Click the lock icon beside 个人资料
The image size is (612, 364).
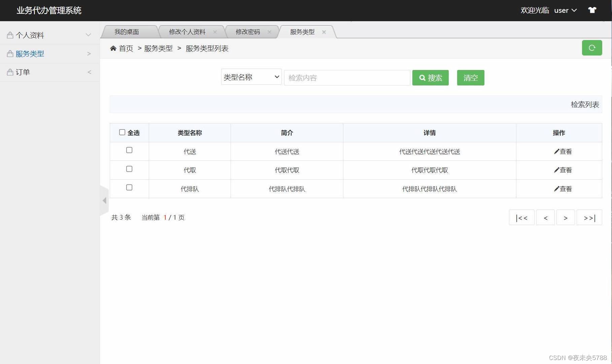10,35
